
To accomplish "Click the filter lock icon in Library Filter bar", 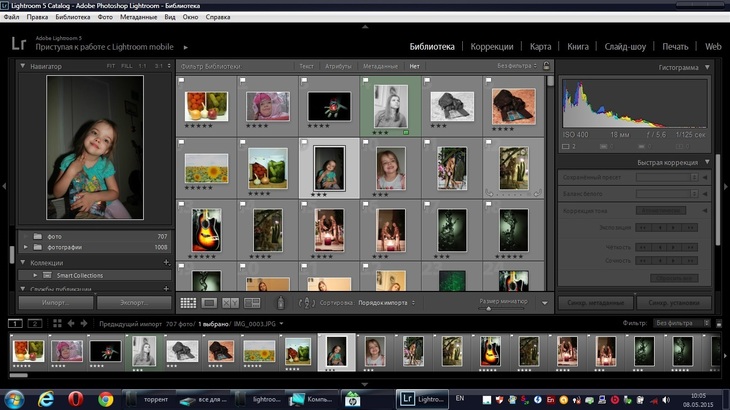I will [x=546, y=66].
